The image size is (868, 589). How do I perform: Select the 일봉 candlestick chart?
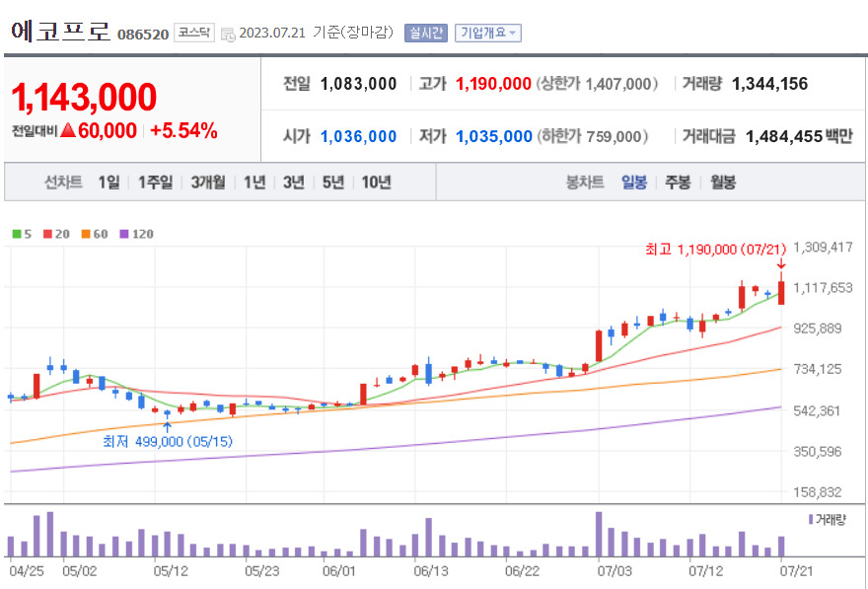coord(634,183)
